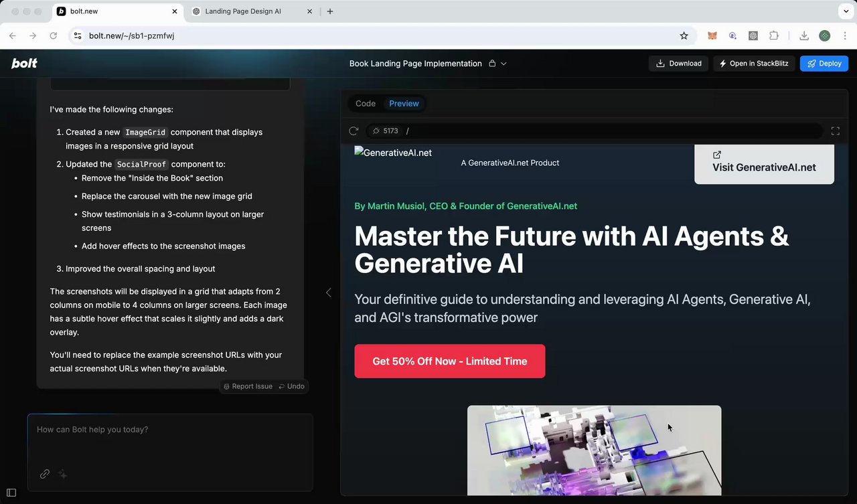The width and height of the screenshot is (857, 504).
Task: Click Open in StackBlitz
Action: click(754, 64)
